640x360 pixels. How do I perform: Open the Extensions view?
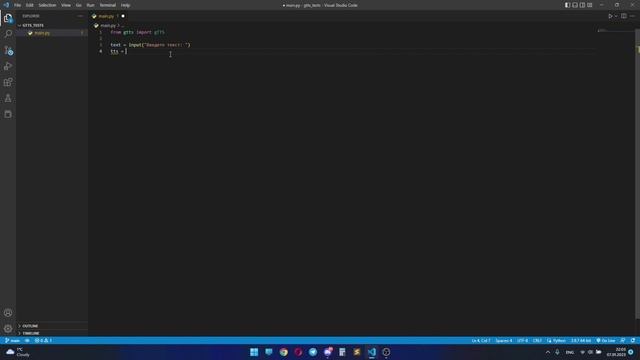point(8,82)
